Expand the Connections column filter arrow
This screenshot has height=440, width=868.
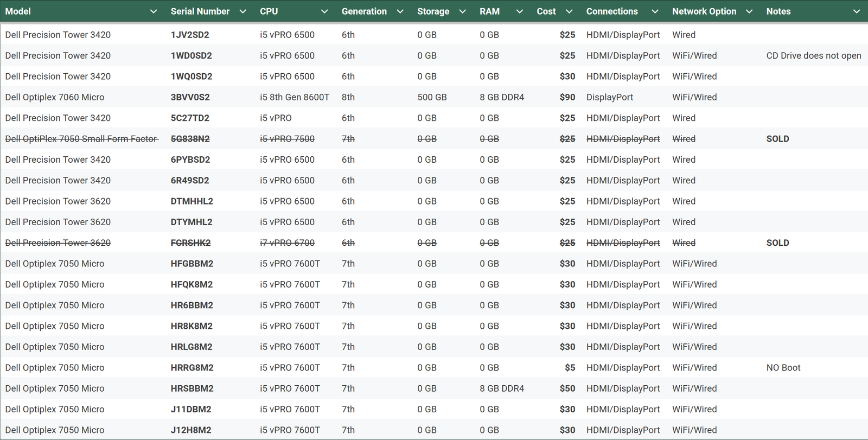coord(655,11)
